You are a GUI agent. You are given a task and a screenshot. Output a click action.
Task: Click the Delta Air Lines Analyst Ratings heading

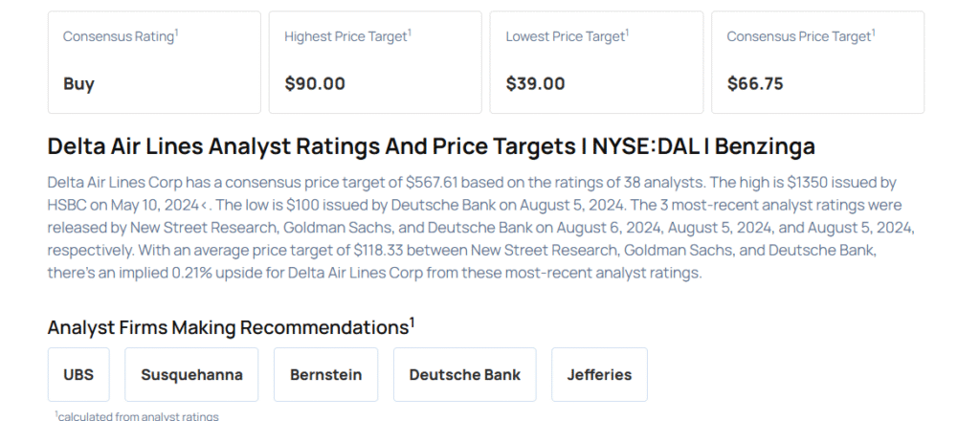click(431, 146)
